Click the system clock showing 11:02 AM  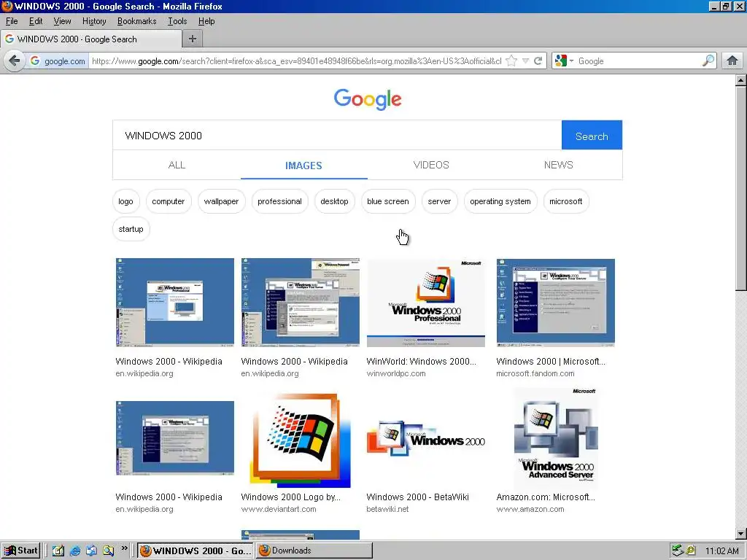(x=721, y=551)
